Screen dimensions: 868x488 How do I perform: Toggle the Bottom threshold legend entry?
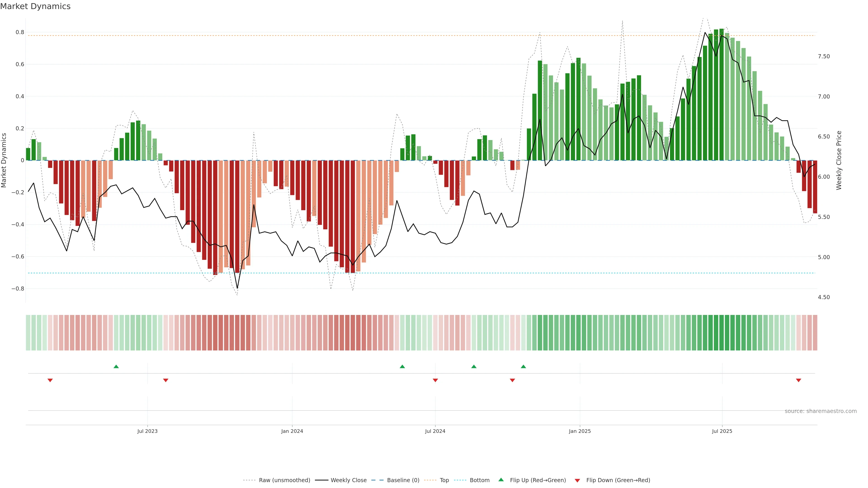click(479, 480)
